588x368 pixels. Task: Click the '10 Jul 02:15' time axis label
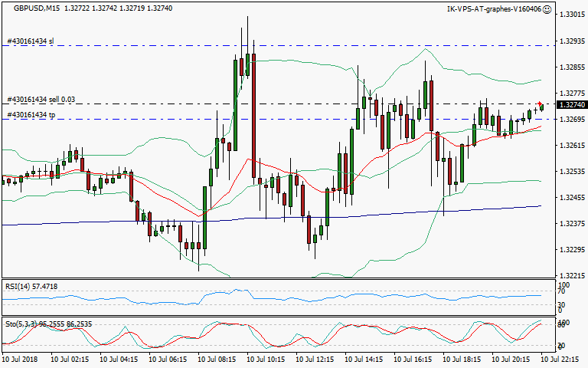(70, 360)
